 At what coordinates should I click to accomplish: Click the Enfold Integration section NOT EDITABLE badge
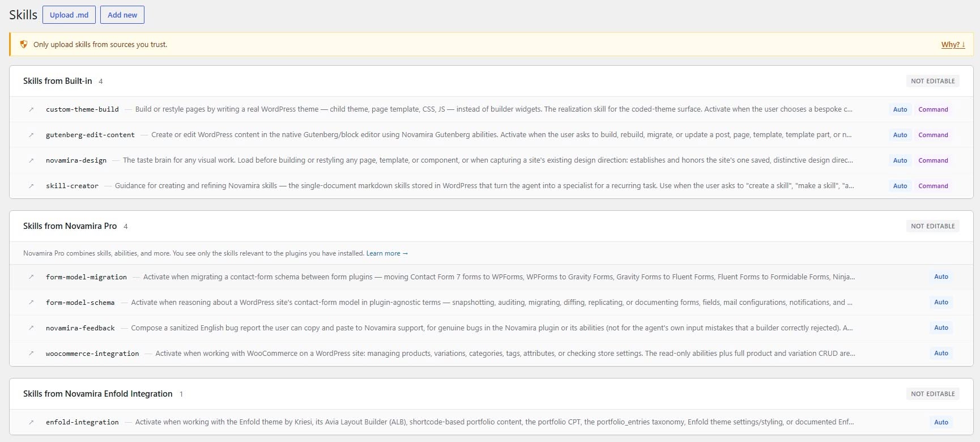(x=932, y=394)
